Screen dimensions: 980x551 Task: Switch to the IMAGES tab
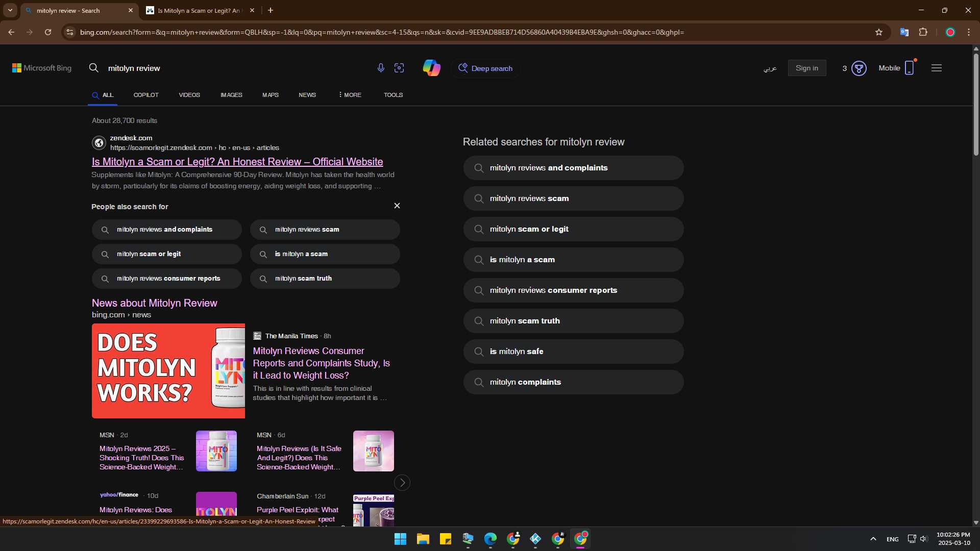231,95
